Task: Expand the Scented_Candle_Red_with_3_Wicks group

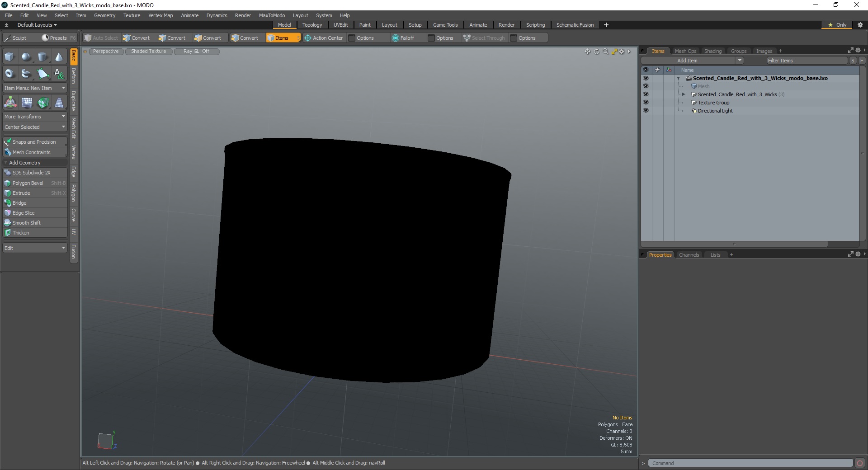Action: (684, 94)
